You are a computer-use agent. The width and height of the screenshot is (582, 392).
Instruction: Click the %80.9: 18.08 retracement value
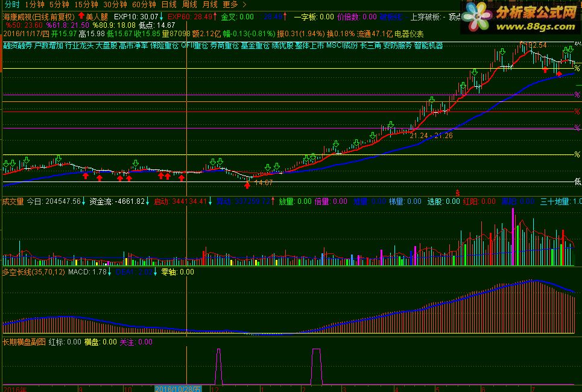click(x=114, y=25)
